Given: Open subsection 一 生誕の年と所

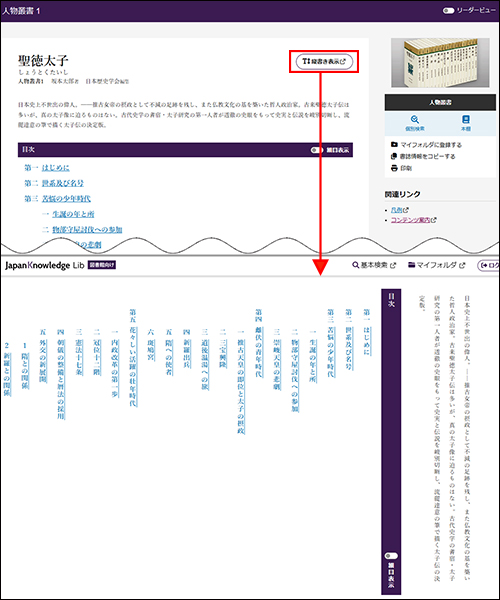Looking at the screenshot, I should 73,214.
